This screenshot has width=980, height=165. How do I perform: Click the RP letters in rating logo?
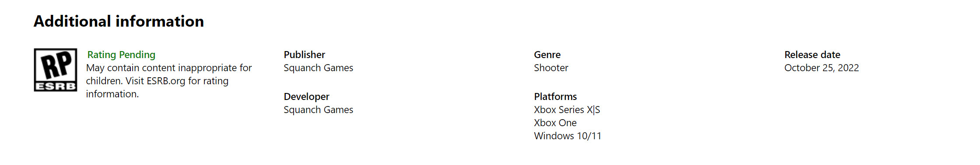coord(56,65)
